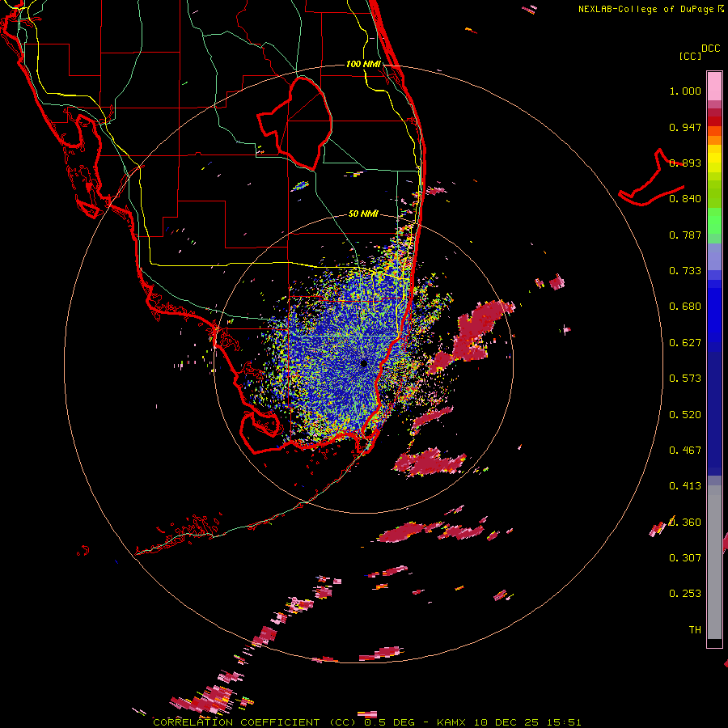Click the 0.840 color scale label
This screenshot has width=728, height=728.
click(685, 199)
